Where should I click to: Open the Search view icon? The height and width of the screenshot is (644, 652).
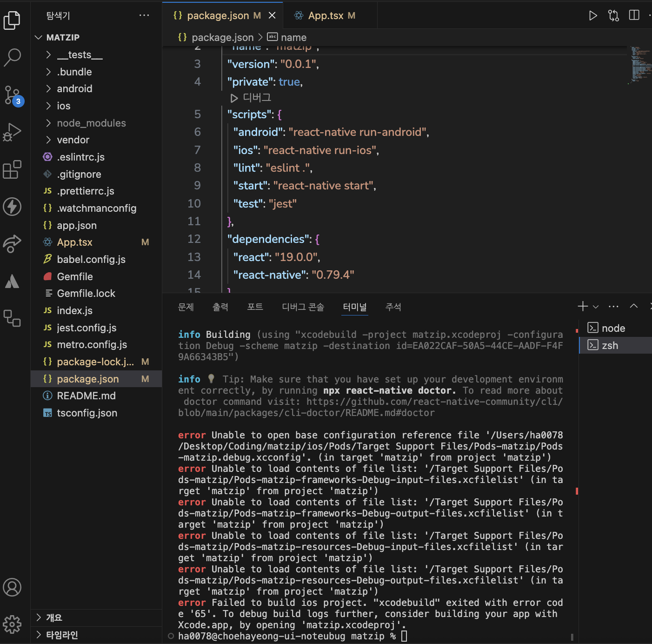(x=12, y=57)
